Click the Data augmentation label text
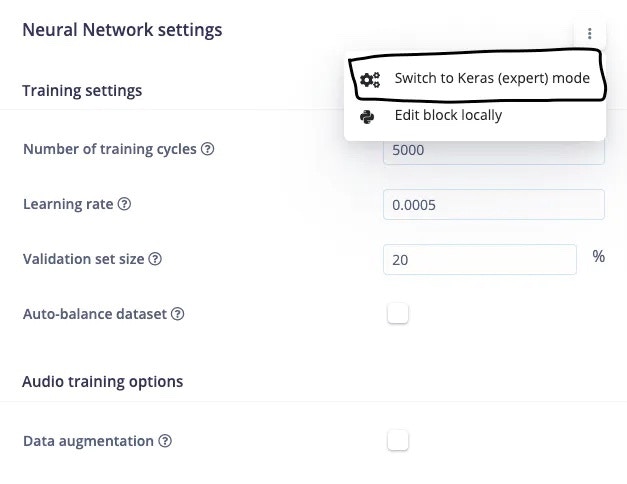This screenshot has width=627, height=484. [88, 441]
